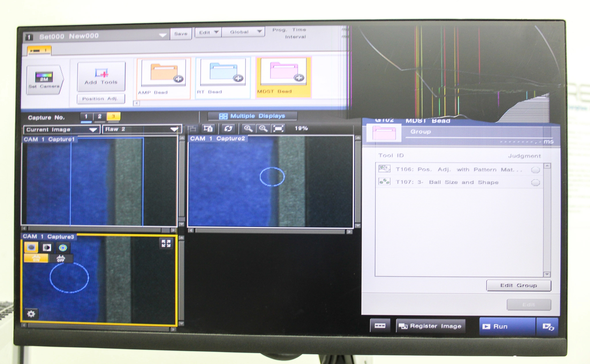Click the lock display icon in the image toolbar
The height and width of the screenshot is (364, 590).
[208, 128]
